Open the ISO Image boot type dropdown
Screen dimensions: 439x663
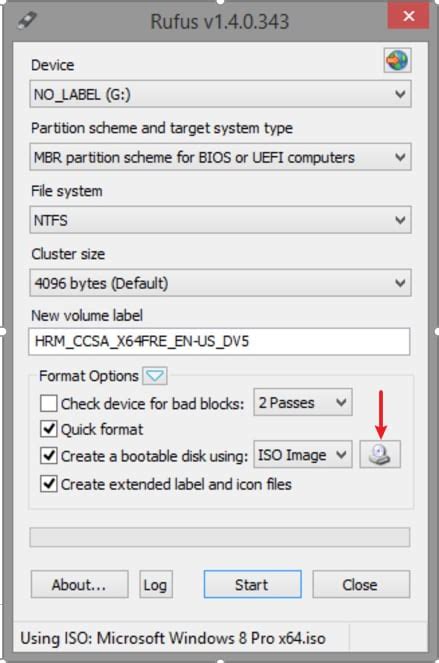tap(303, 455)
